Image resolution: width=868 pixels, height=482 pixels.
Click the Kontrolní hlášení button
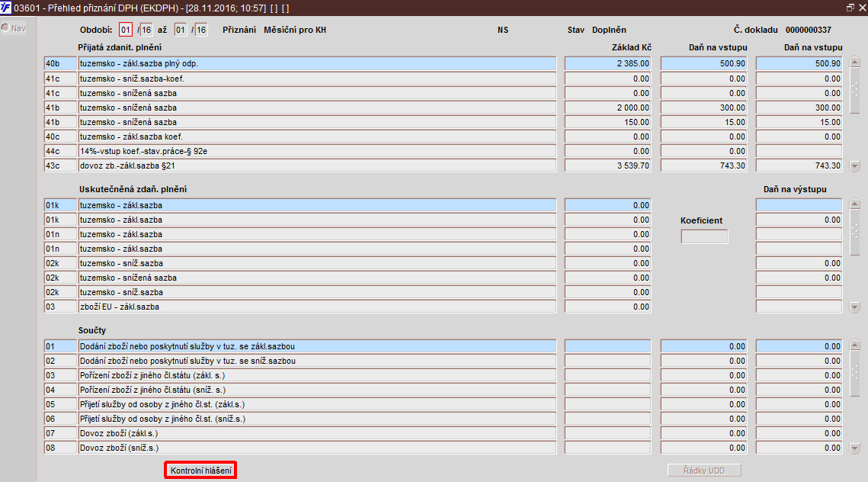pyautogui.click(x=200, y=471)
